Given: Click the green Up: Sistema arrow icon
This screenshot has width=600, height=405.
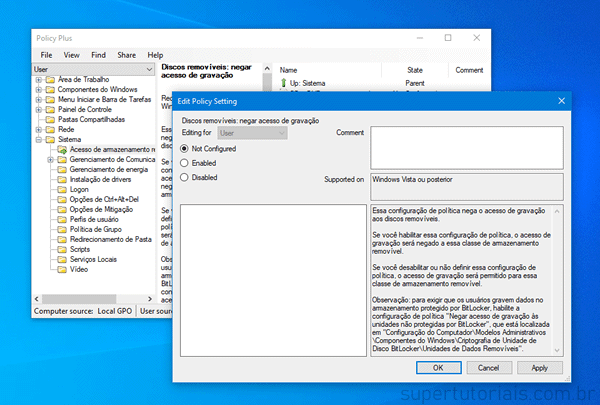Looking at the screenshot, I should point(282,84).
